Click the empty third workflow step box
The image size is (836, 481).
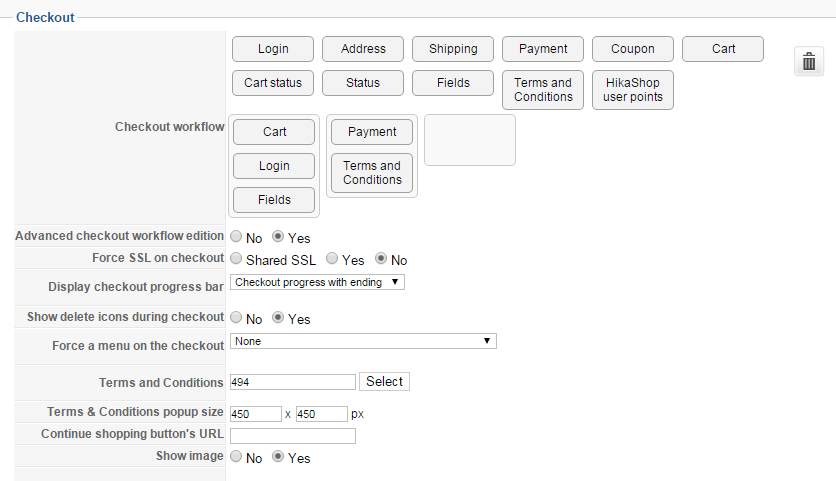[470, 140]
